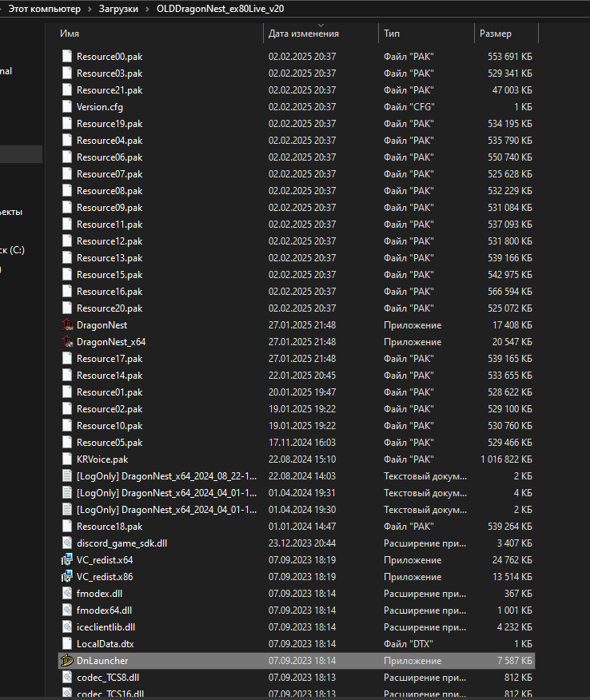This screenshot has width=590, height=700.
Task: Sort files by Дата изменения column header
Action: click(x=304, y=34)
